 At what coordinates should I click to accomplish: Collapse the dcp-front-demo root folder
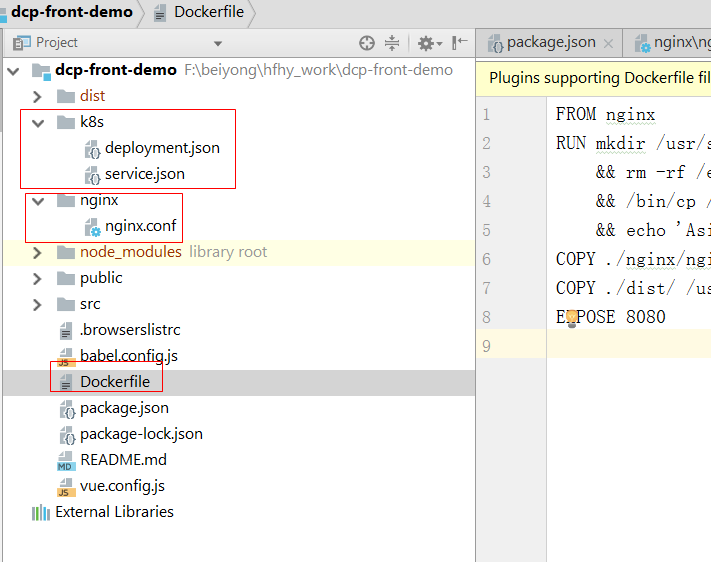click(x=14, y=71)
